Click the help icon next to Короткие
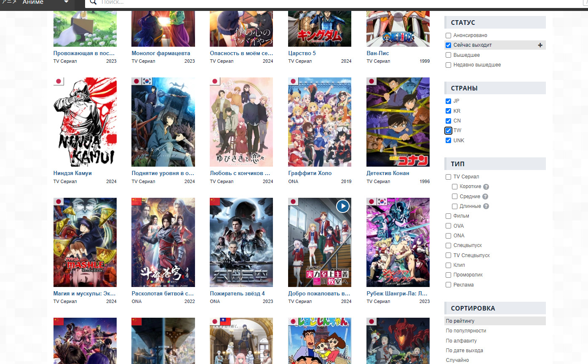The height and width of the screenshot is (364, 588). point(486,187)
